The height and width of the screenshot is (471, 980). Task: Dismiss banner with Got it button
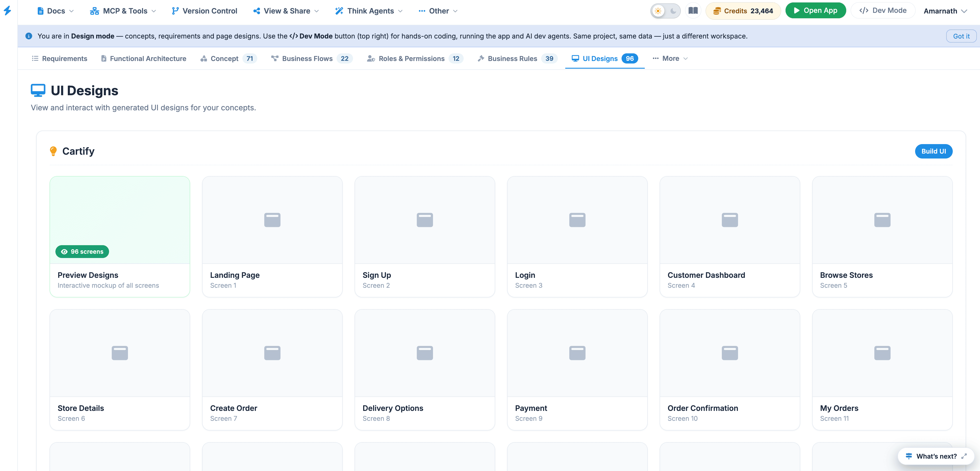click(x=961, y=36)
